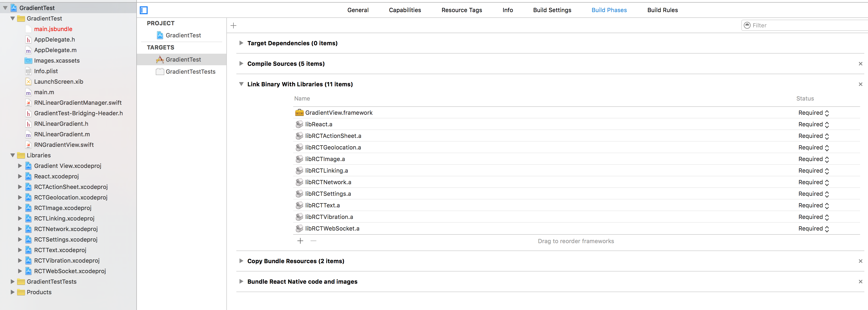
Task: Expand the Target Dependencies section
Action: pos(241,43)
